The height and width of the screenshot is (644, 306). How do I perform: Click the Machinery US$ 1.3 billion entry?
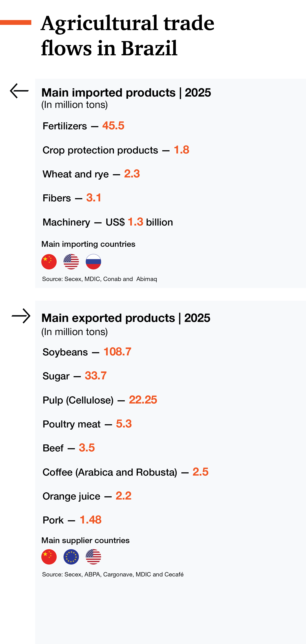(108, 222)
